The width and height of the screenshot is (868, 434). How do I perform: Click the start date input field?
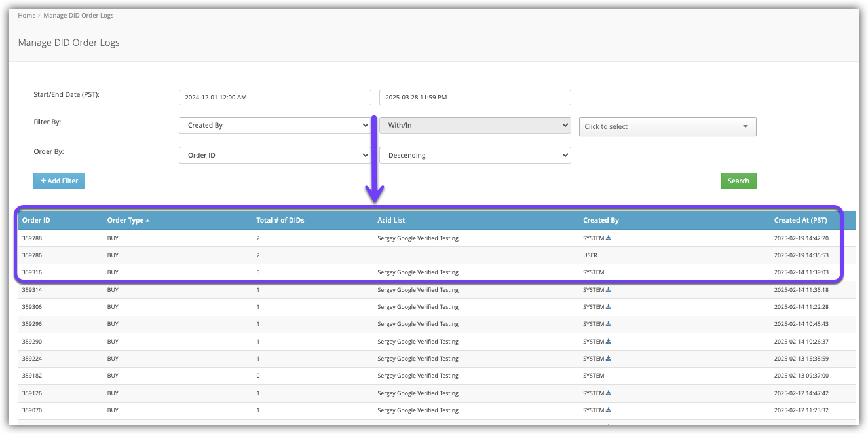coord(274,98)
